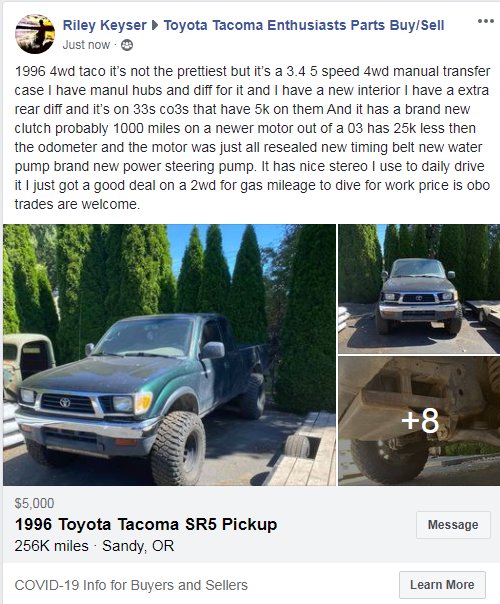
Task: Open the large green Tacoma side photo
Action: point(169,355)
